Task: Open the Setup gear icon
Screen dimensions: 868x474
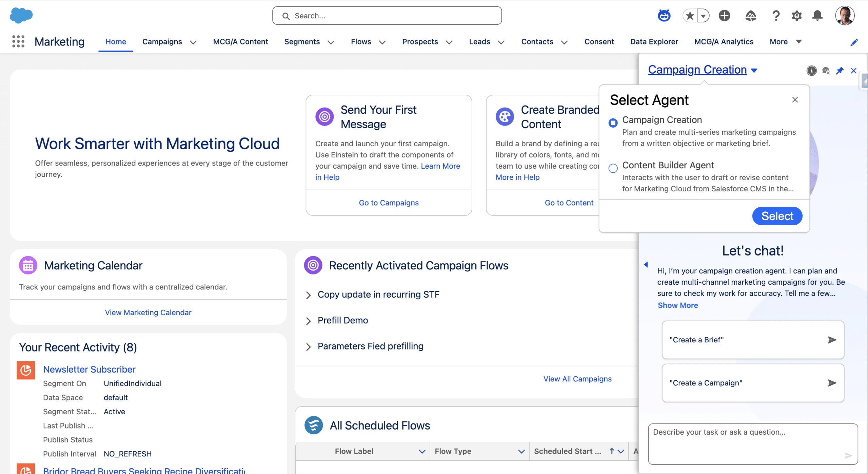Action: (x=796, y=16)
